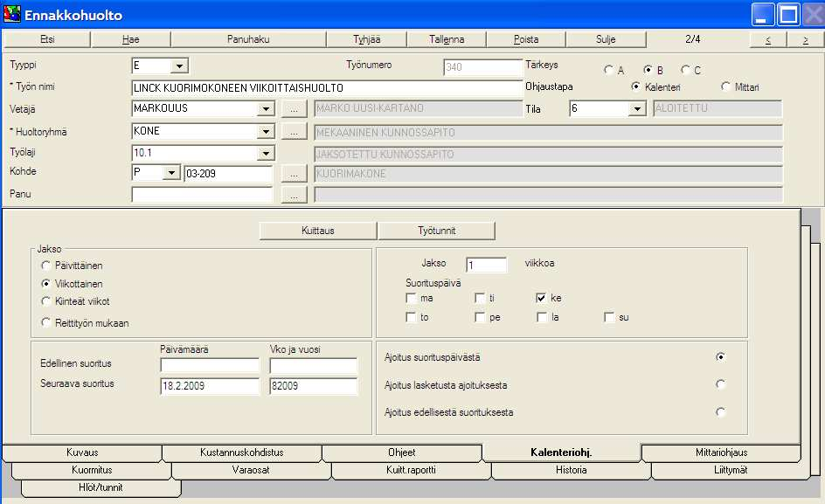Click the Ennakkohuolto application icon in title bar

[11, 14]
